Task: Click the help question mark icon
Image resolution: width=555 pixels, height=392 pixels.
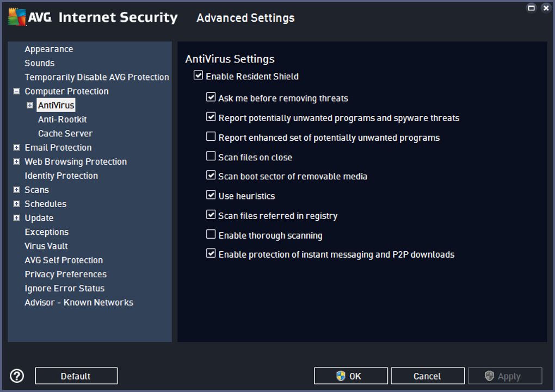Action: pos(17,376)
